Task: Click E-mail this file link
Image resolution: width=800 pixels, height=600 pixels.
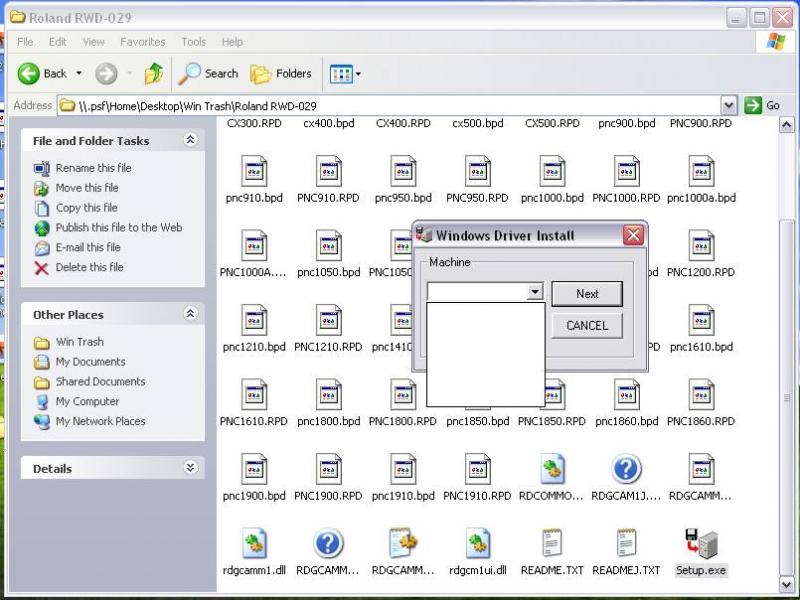Action: (x=88, y=247)
